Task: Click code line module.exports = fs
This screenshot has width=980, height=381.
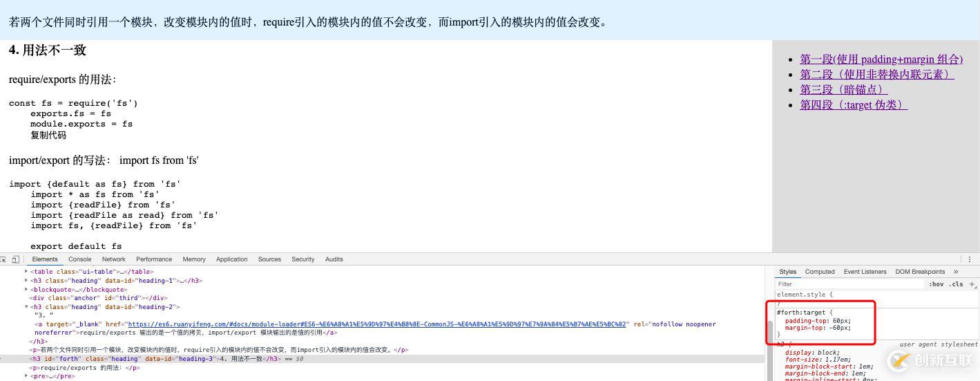Action: pos(81,124)
